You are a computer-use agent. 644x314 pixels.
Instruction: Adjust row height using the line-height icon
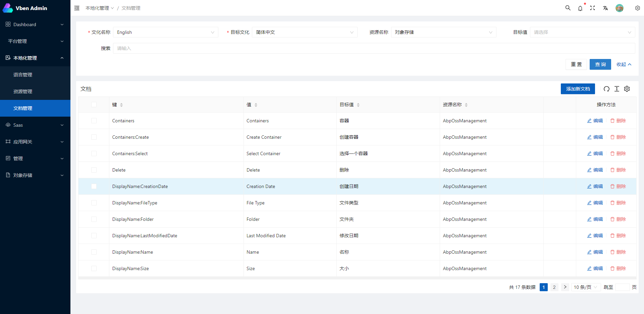(x=616, y=89)
